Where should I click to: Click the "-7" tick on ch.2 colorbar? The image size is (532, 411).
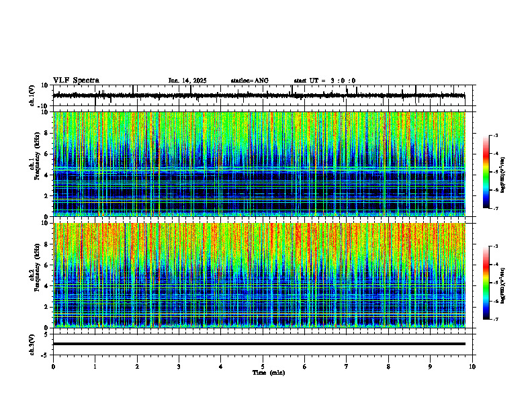pyautogui.click(x=496, y=319)
